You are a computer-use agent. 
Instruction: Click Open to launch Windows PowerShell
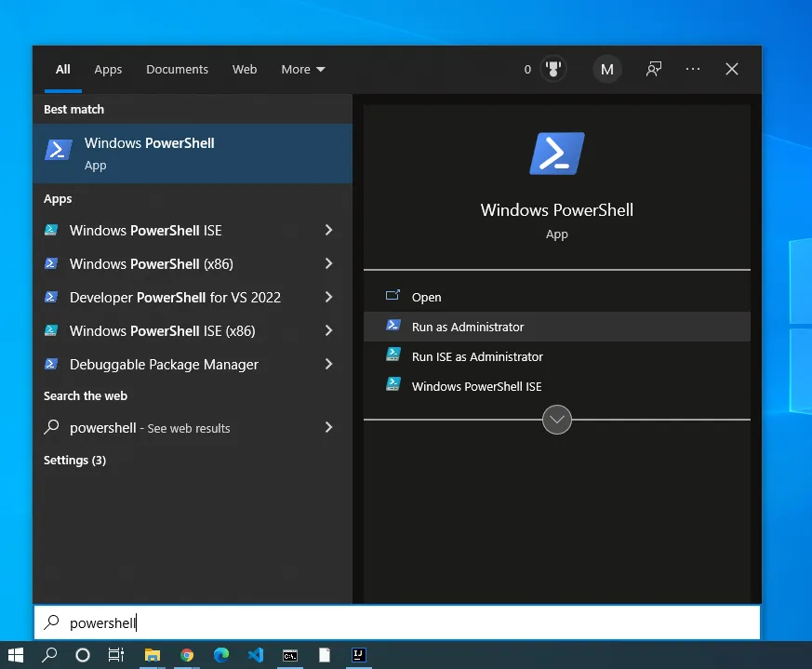click(426, 297)
